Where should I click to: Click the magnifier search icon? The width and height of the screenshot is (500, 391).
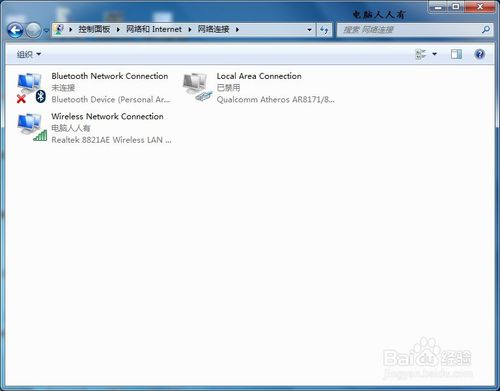tap(486, 30)
